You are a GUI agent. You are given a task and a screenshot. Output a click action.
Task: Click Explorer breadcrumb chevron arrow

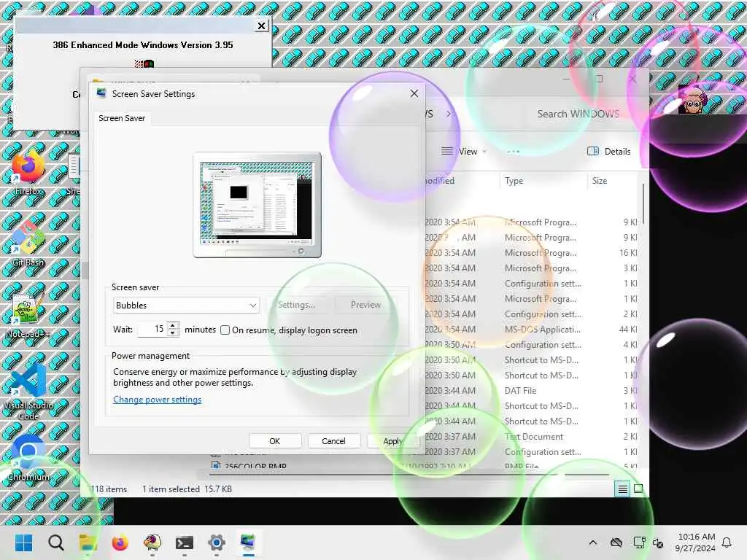pos(449,114)
